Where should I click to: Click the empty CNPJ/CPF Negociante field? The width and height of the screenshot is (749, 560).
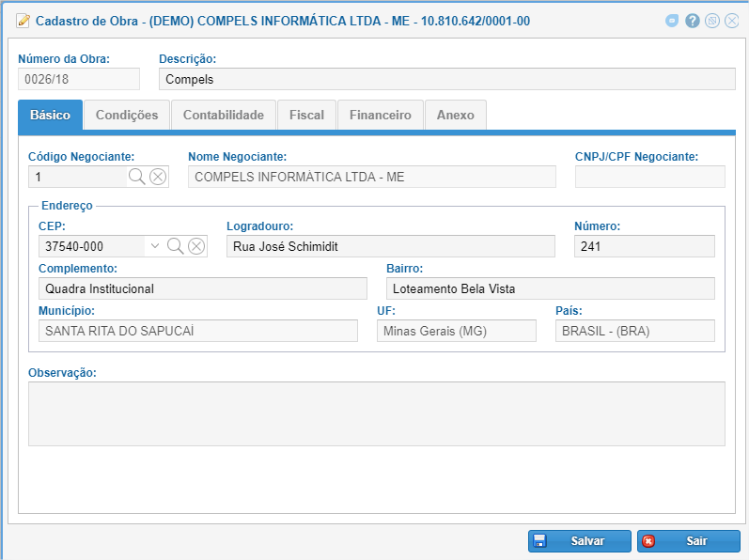pyautogui.click(x=650, y=177)
